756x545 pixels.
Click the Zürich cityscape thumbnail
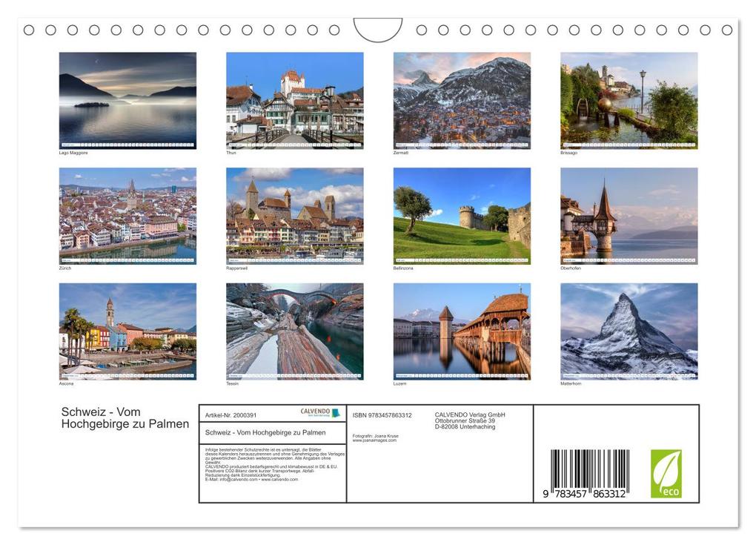click(127, 216)
